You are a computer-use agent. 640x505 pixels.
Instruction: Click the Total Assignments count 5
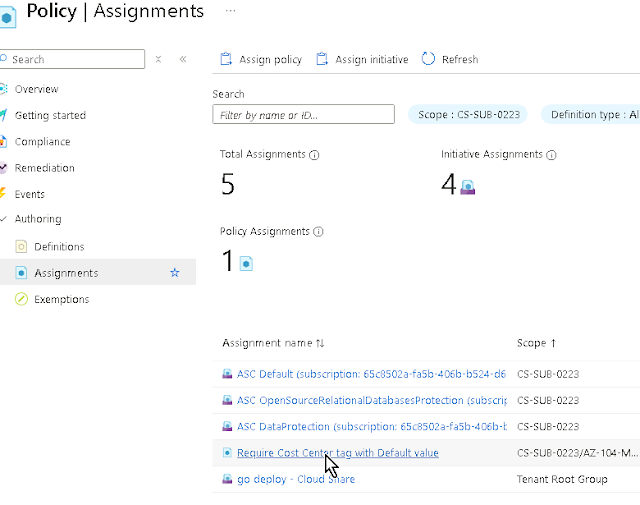(228, 184)
